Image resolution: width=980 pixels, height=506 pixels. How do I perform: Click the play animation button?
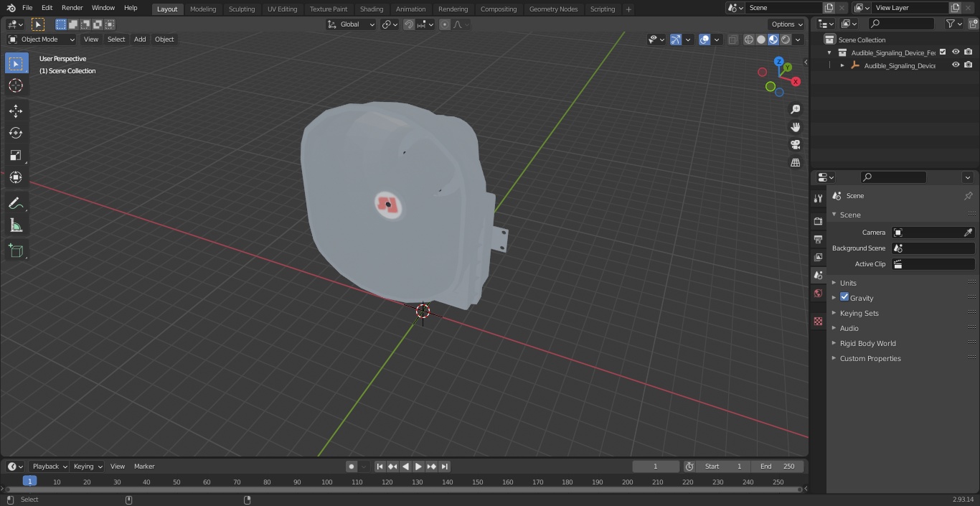click(418, 467)
